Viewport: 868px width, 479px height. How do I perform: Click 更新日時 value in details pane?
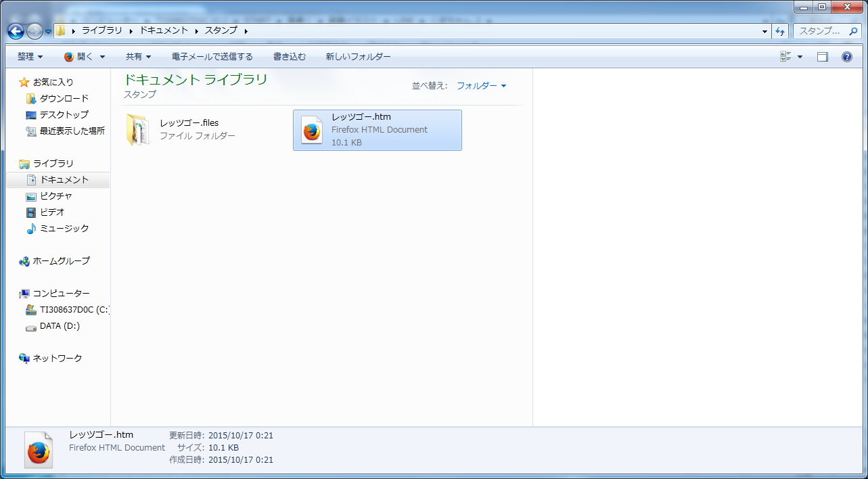click(x=241, y=436)
